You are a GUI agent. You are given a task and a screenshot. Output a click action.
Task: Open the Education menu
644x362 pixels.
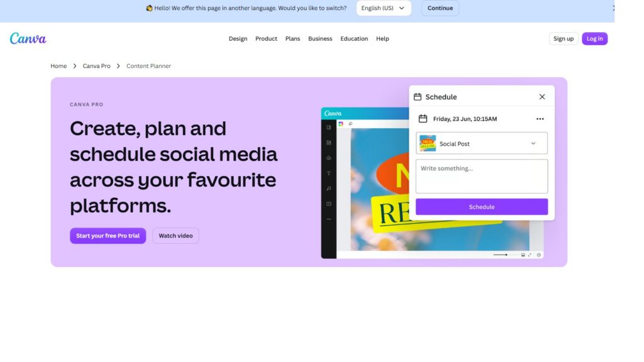(x=354, y=38)
